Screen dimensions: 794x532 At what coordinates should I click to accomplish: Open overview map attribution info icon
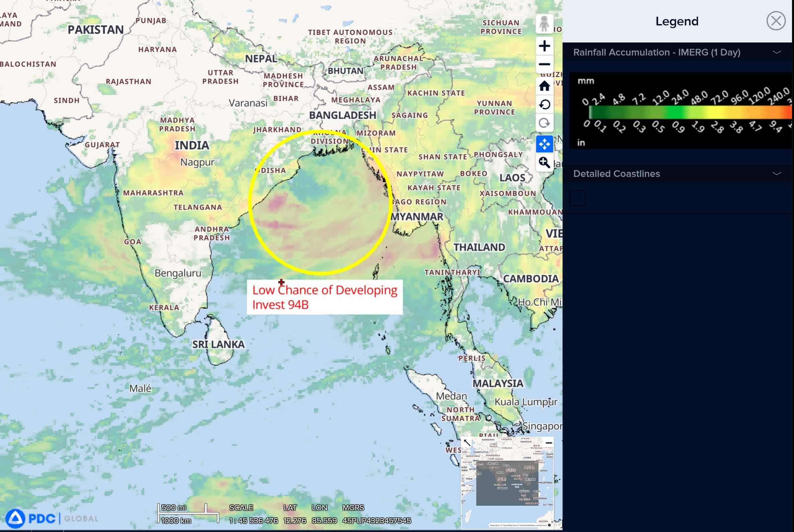pyautogui.click(x=550, y=525)
